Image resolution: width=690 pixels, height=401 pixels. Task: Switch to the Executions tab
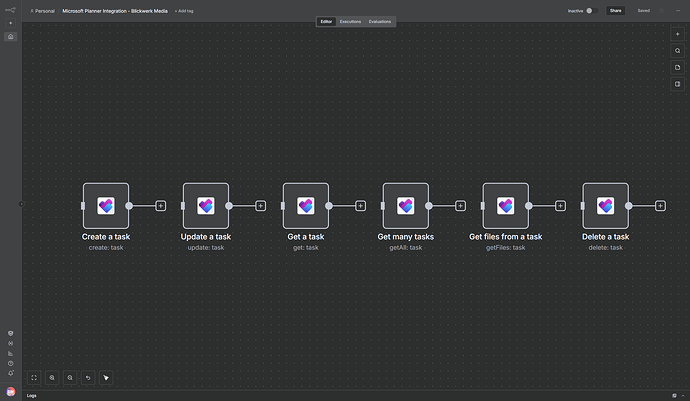tap(350, 21)
